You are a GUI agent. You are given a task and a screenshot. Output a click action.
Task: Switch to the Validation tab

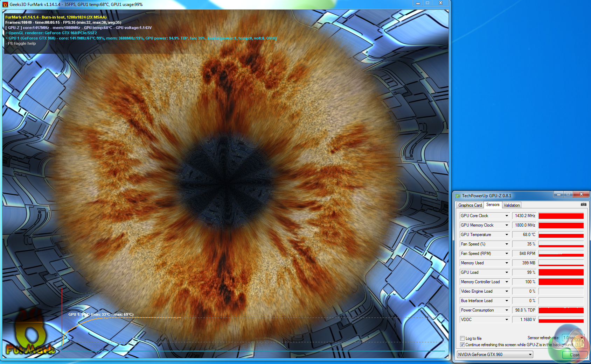[512, 205]
